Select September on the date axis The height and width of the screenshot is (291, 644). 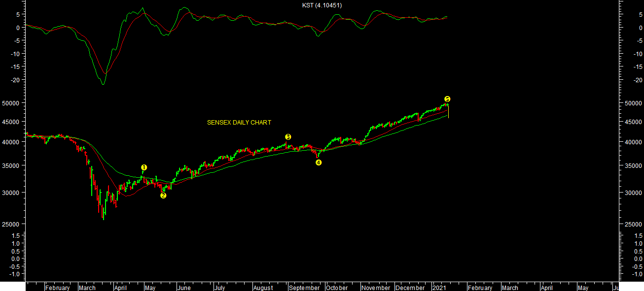(x=304, y=288)
